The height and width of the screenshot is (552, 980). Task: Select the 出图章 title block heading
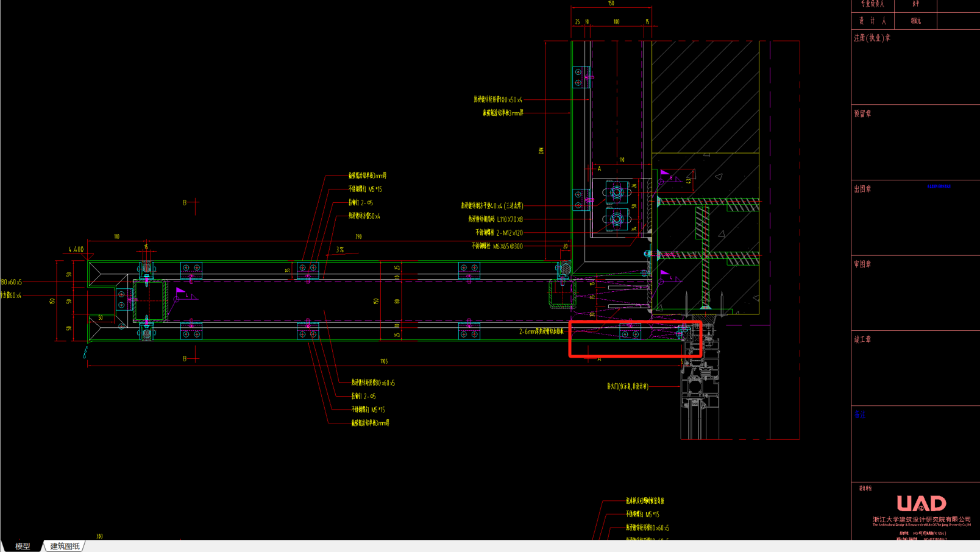point(862,189)
